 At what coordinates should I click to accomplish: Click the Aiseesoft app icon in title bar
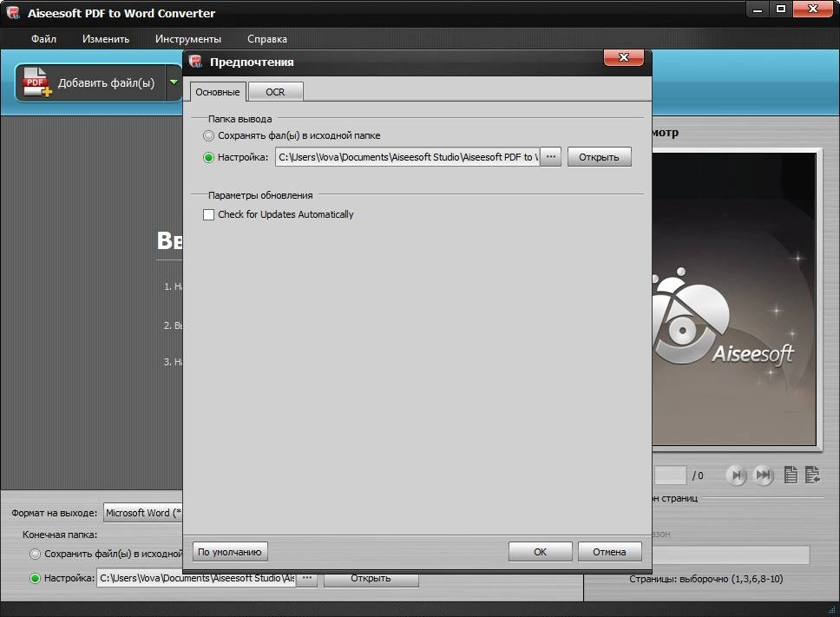pos(13,13)
